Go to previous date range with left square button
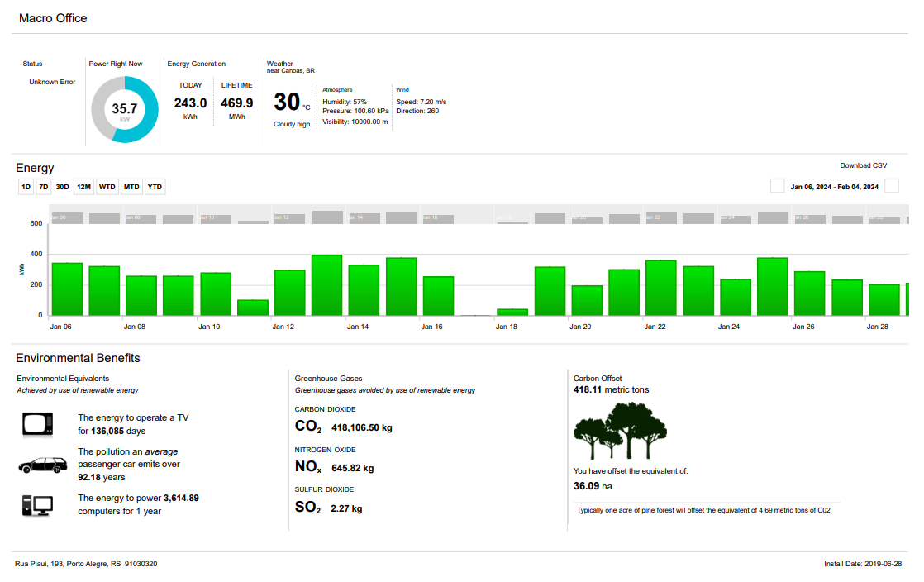 coord(777,186)
